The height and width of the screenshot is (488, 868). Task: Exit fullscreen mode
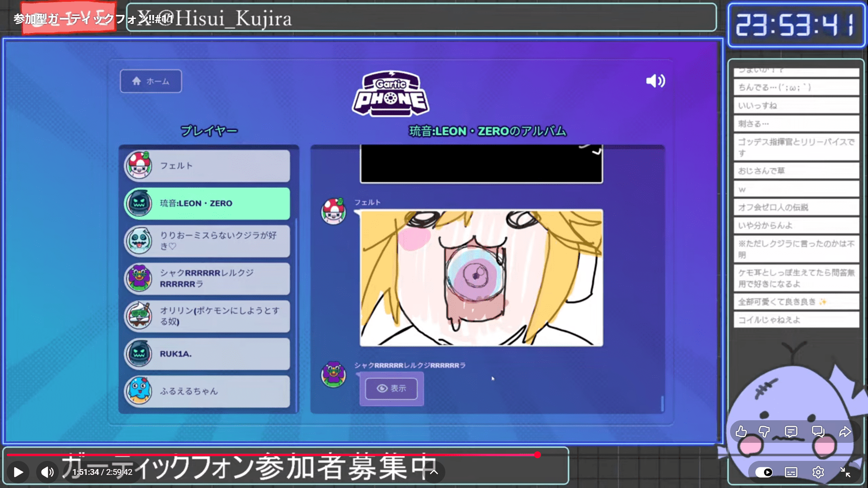coord(845,472)
